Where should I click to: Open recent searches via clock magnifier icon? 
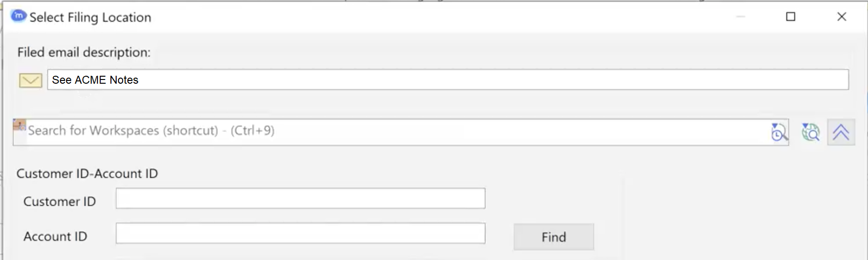click(x=779, y=132)
